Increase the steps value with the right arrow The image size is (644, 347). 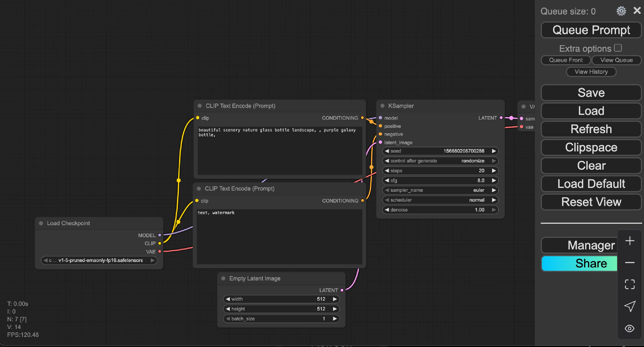tap(494, 171)
